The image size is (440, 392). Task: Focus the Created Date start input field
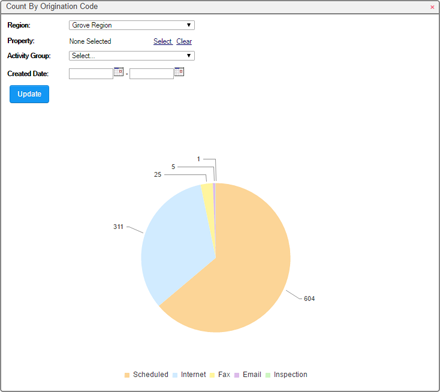(91, 74)
